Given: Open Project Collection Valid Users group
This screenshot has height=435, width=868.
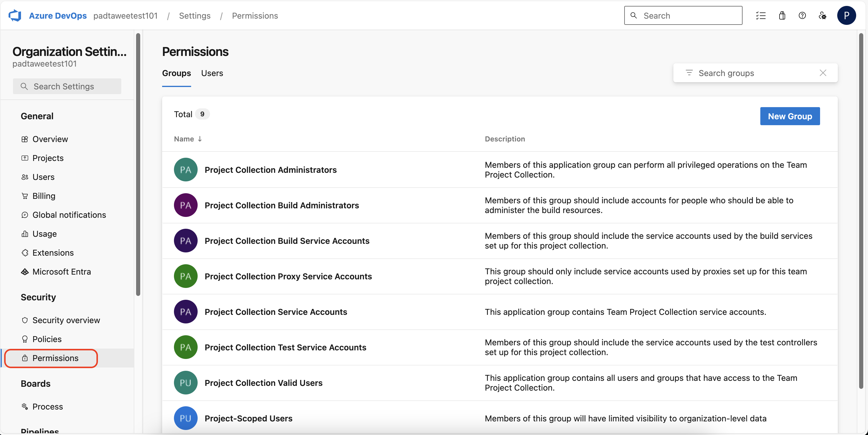Looking at the screenshot, I should [x=263, y=383].
